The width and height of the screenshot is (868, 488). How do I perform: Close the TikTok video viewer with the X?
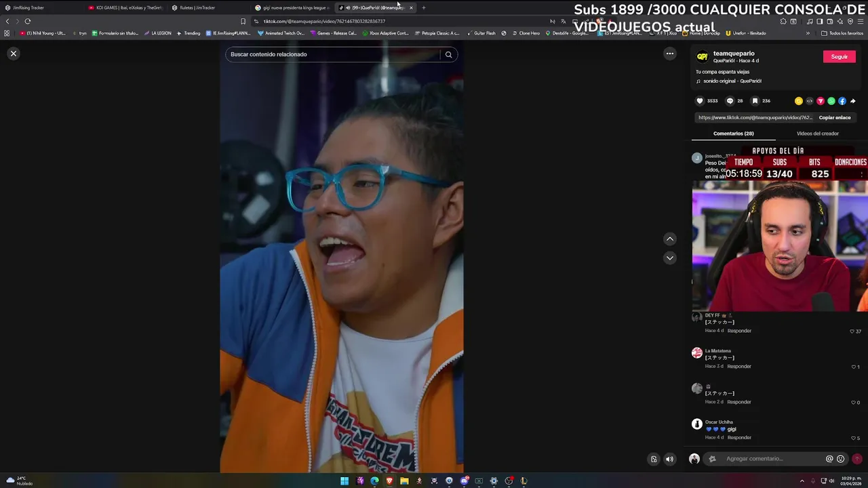[14, 54]
